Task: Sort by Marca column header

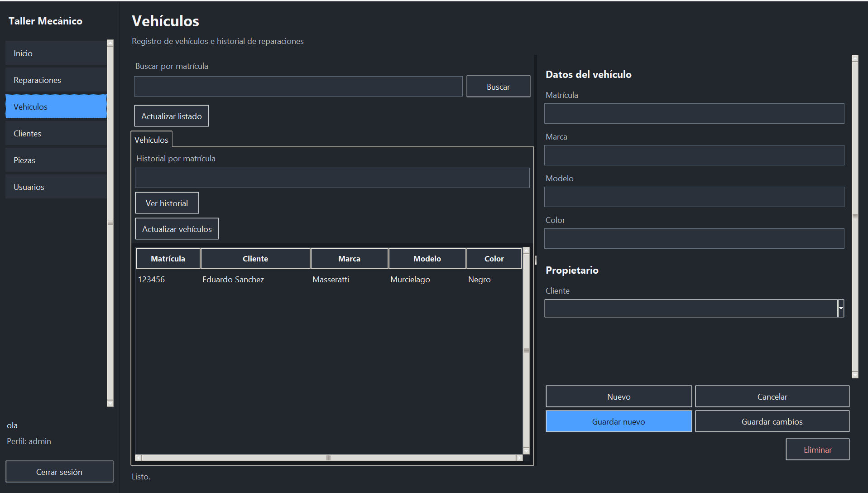Action: pos(349,259)
